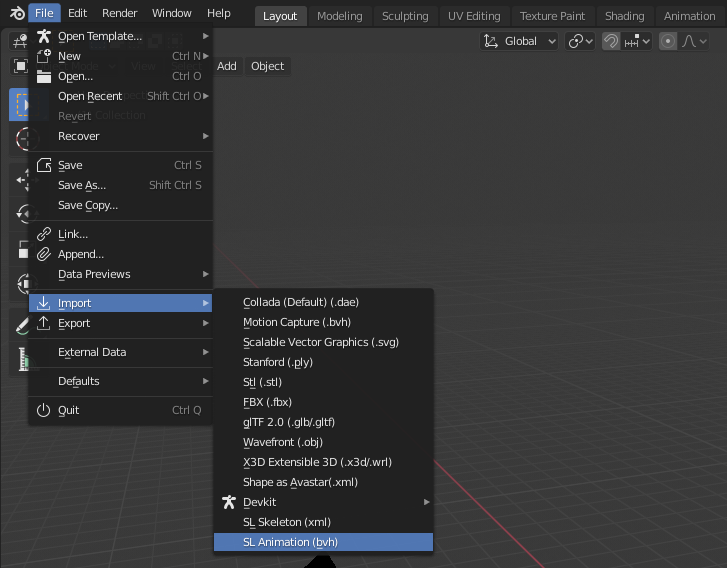This screenshot has height=568, width=727.
Task: Switch to the Modeling workspace tab
Action: (x=340, y=16)
